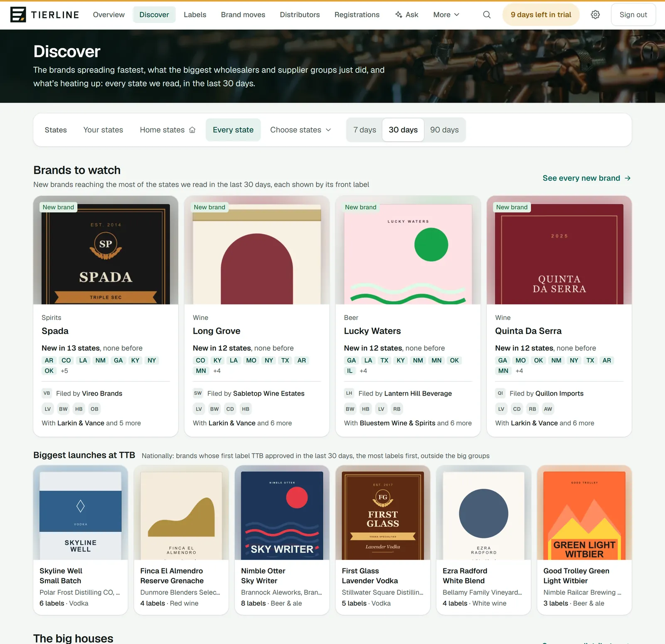This screenshot has height=644, width=665.
Task: Open the Good Trolley Green Light Witbier card
Action: click(x=584, y=540)
